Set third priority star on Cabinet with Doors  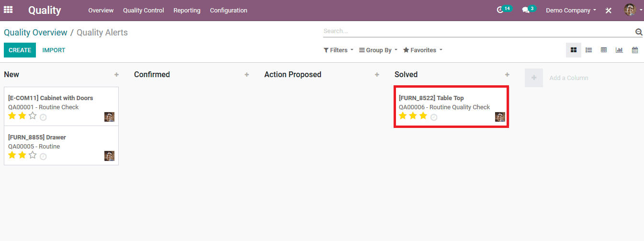tap(33, 116)
